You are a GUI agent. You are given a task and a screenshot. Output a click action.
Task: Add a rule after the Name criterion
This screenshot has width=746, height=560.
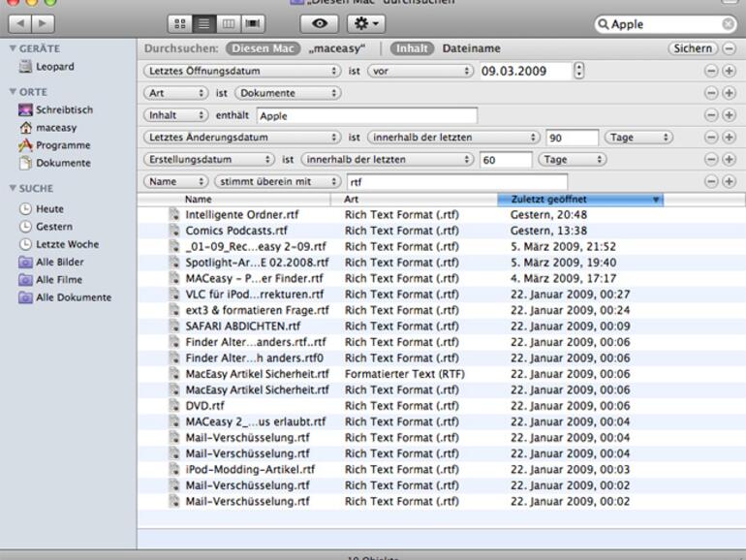(729, 181)
